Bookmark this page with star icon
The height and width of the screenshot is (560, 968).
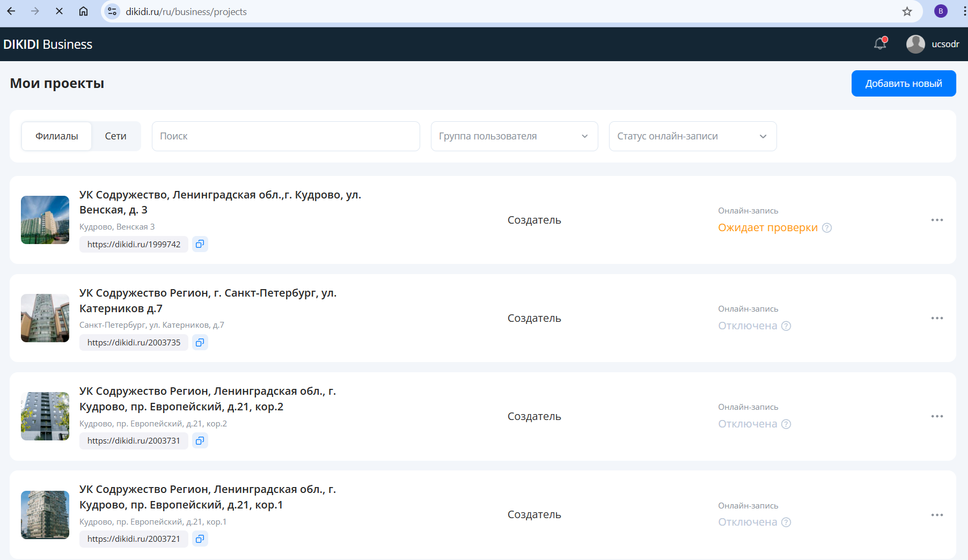907,11
